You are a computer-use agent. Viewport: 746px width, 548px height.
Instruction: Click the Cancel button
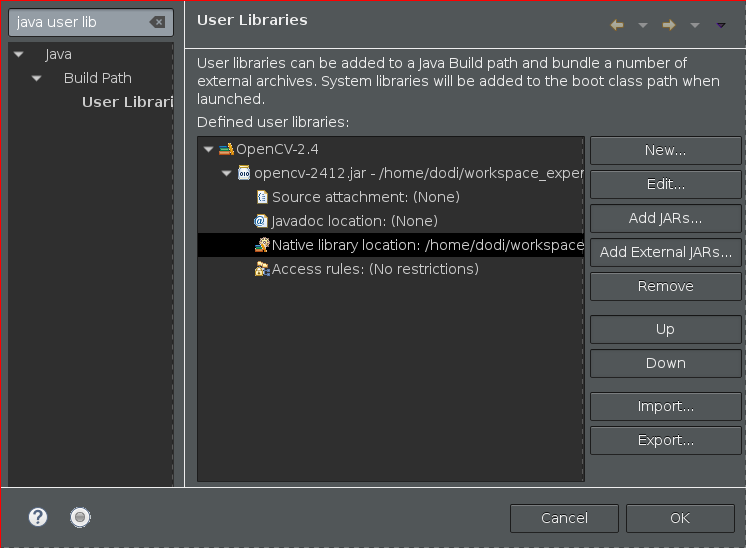(x=564, y=518)
